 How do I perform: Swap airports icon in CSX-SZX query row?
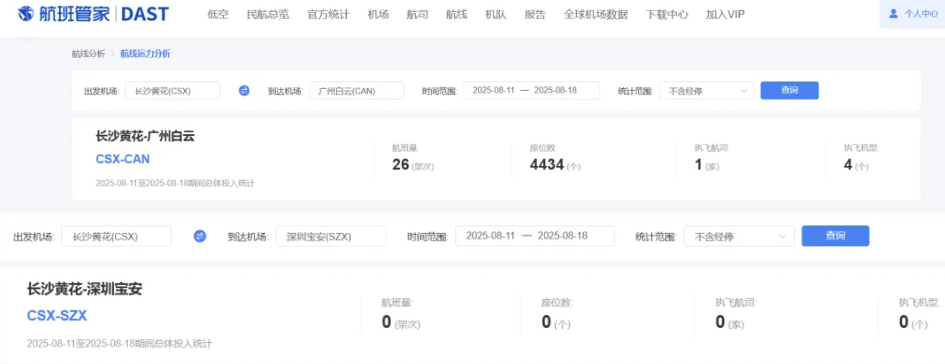[x=200, y=236]
